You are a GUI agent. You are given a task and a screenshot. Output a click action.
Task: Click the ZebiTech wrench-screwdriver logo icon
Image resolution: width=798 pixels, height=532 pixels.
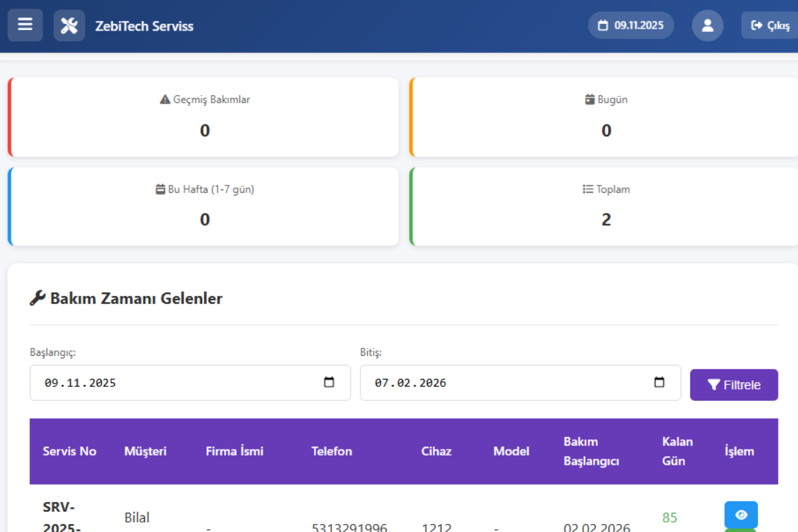coord(69,26)
